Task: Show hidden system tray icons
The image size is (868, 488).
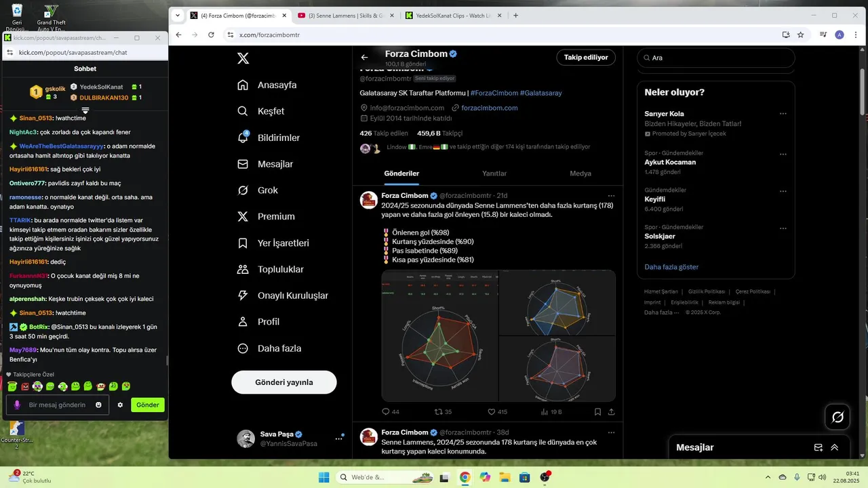Action: pos(768,477)
